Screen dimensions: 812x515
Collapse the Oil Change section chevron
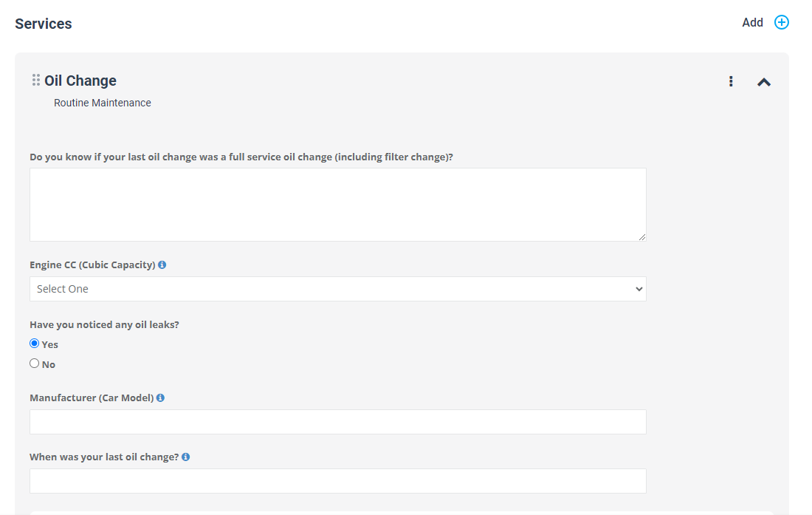(764, 82)
